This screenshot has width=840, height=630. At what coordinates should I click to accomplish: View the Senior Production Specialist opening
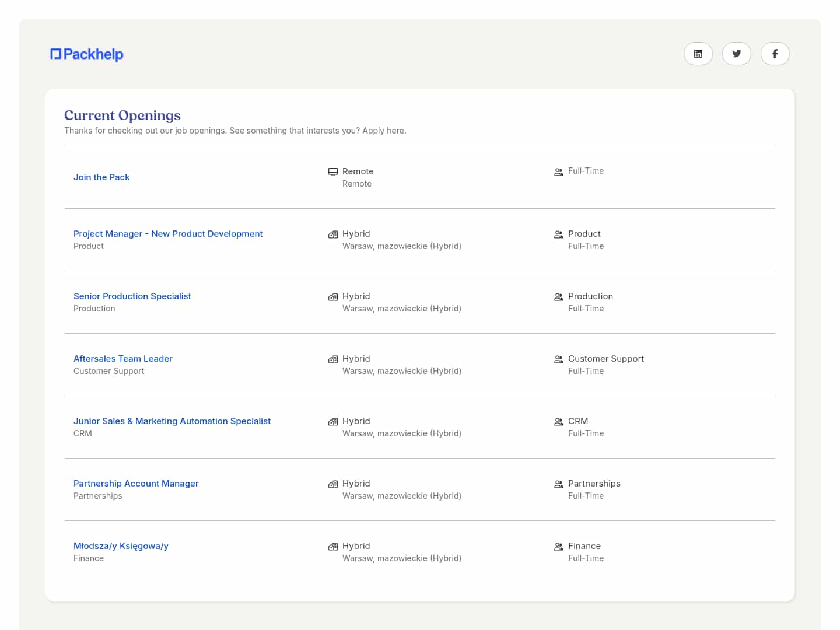coord(132,296)
